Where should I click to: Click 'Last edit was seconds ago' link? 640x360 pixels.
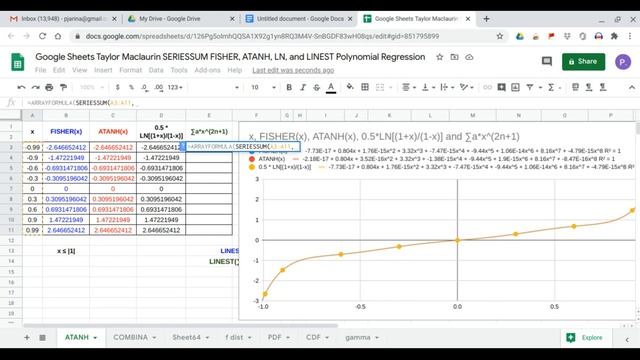(x=293, y=70)
